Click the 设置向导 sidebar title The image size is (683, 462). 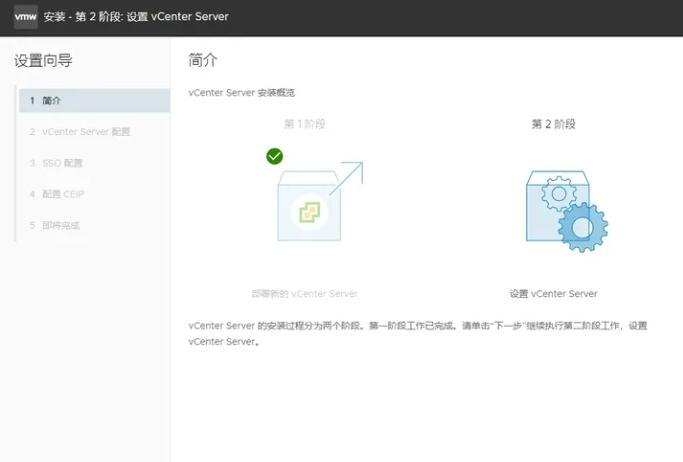click(x=43, y=61)
